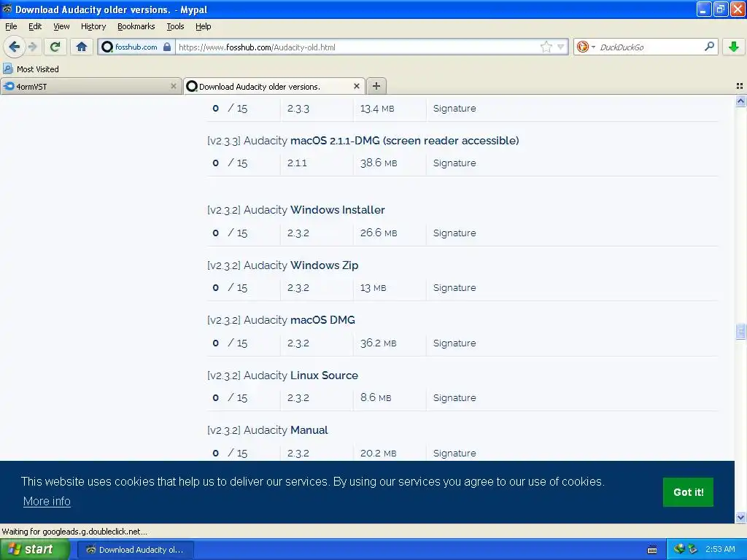Open the Help menu
The height and width of the screenshot is (560, 747).
203,27
